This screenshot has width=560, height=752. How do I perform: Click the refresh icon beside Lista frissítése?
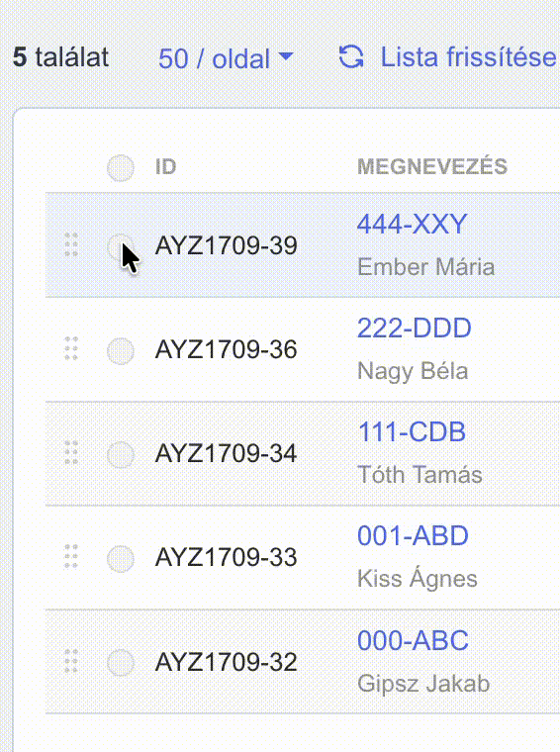[x=351, y=57]
